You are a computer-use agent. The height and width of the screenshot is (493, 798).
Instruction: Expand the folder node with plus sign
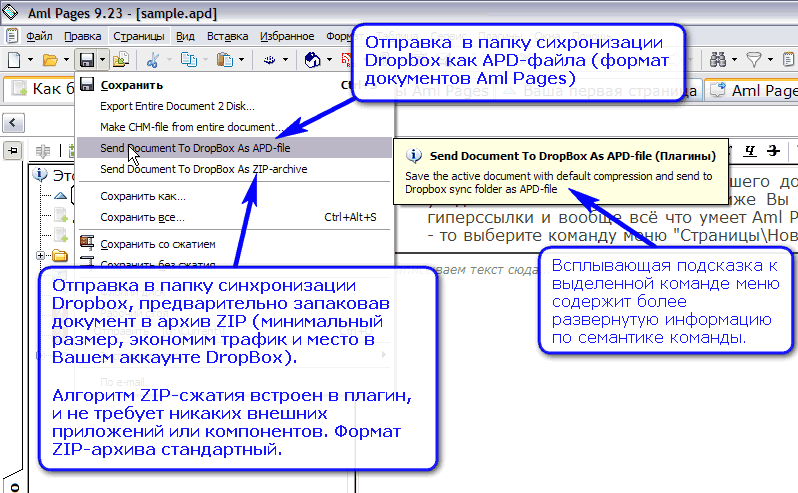click(41, 255)
